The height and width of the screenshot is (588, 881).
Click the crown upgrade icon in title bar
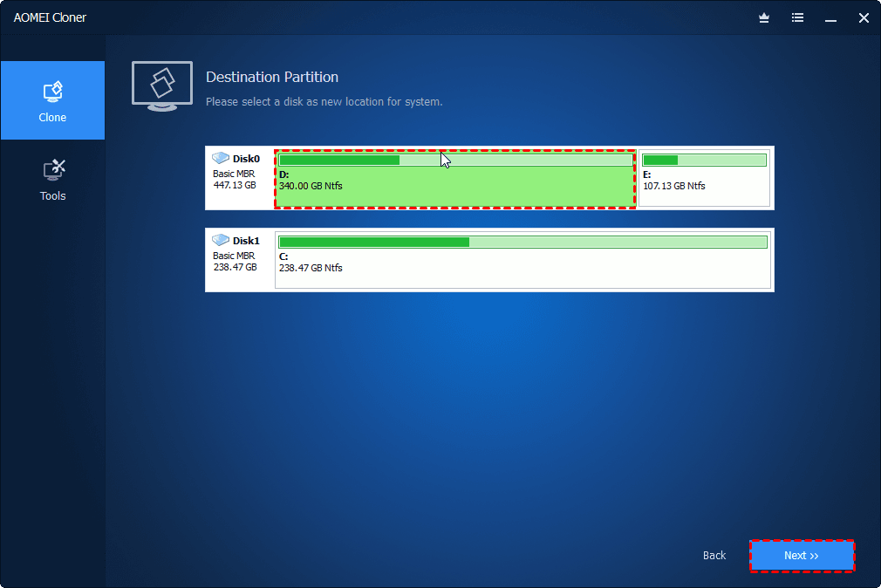point(763,17)
